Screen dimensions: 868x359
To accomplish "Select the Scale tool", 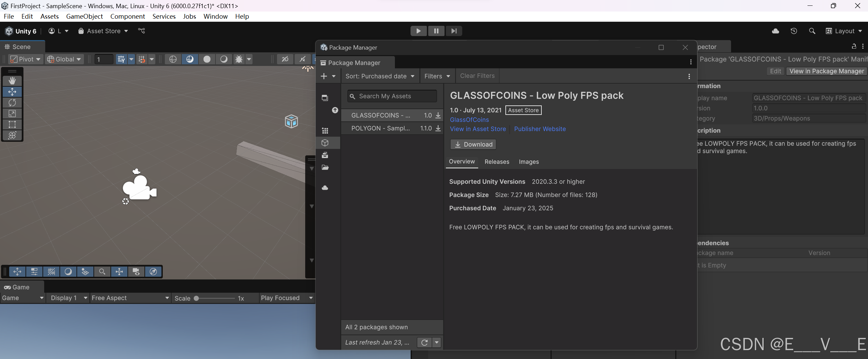I will pos(12,114).
